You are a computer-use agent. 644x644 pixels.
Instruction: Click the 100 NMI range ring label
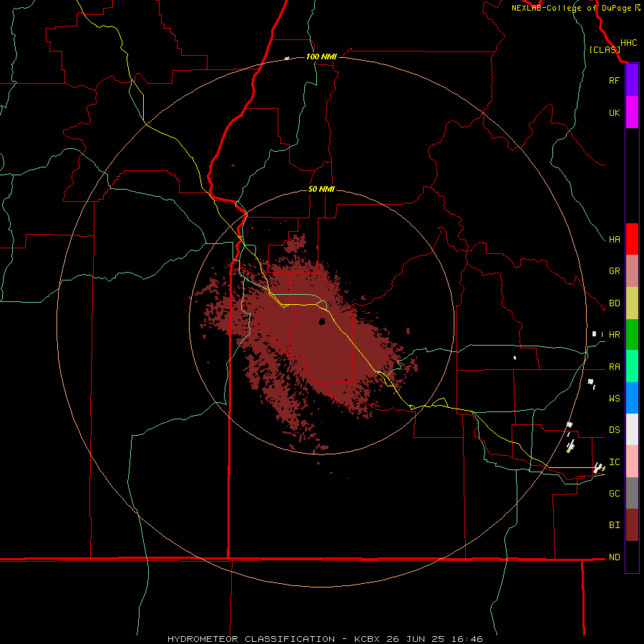click(321, 57)
